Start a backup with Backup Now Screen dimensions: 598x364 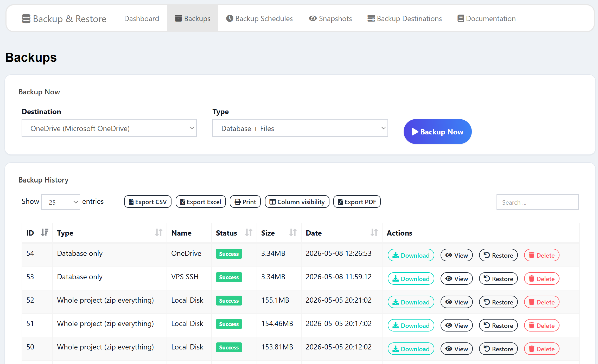[x=438, y=132]
